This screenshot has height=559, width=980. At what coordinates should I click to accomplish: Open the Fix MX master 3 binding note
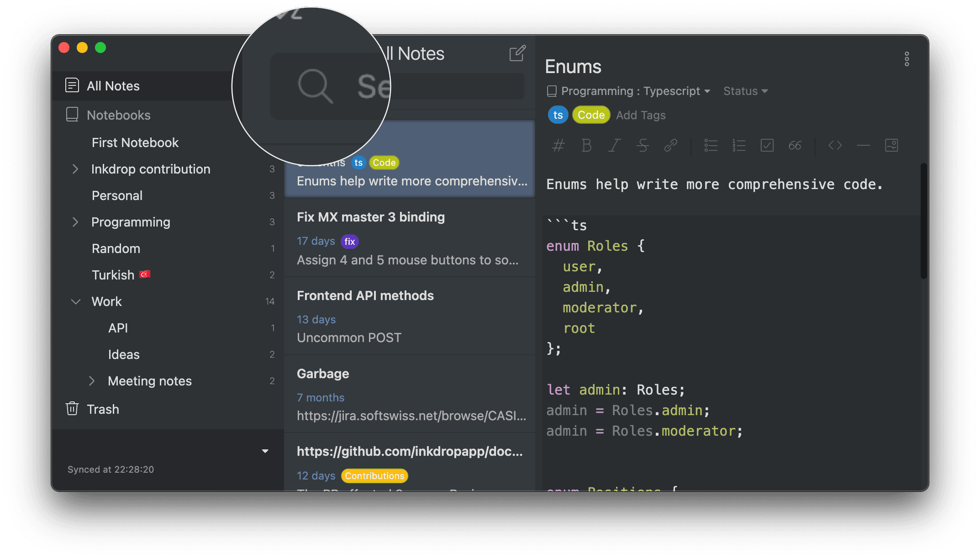[x=370, y=217]
